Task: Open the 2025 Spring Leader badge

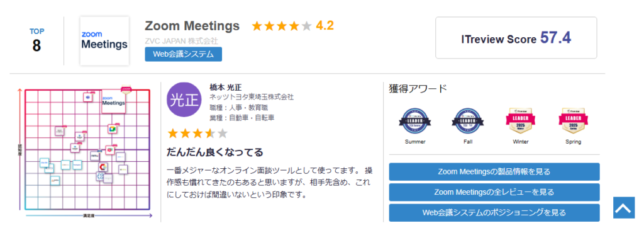Action: pos(573,122)
